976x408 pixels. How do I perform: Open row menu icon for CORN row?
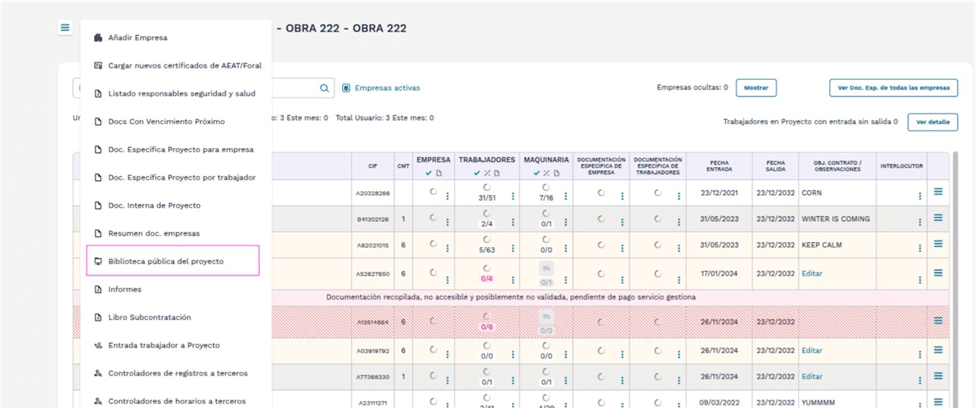(938, 192)
